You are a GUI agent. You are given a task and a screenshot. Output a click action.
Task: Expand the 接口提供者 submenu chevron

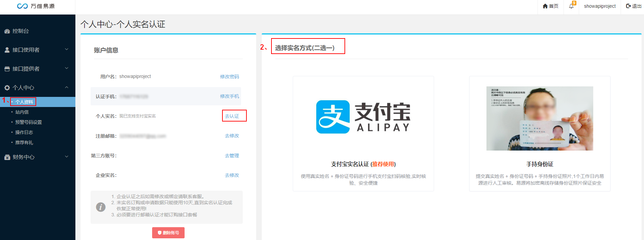[67, 68]
